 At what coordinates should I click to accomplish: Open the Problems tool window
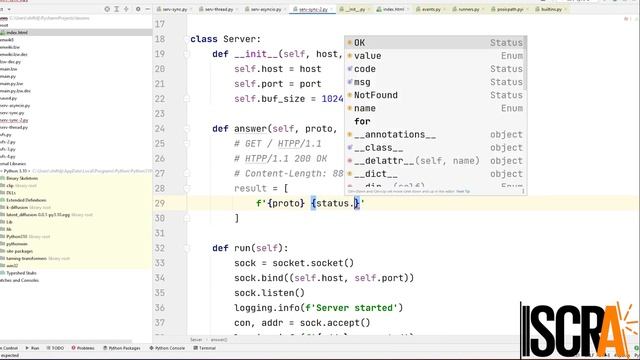tap(83, 348)
